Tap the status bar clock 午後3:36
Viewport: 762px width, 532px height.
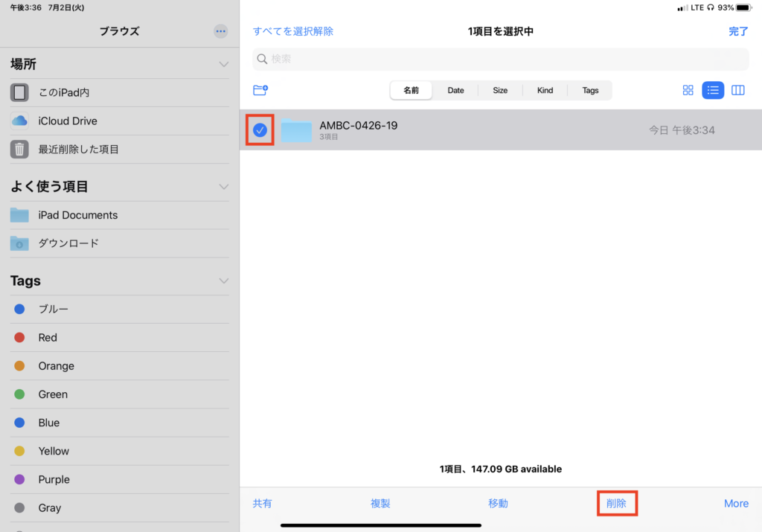26,7
